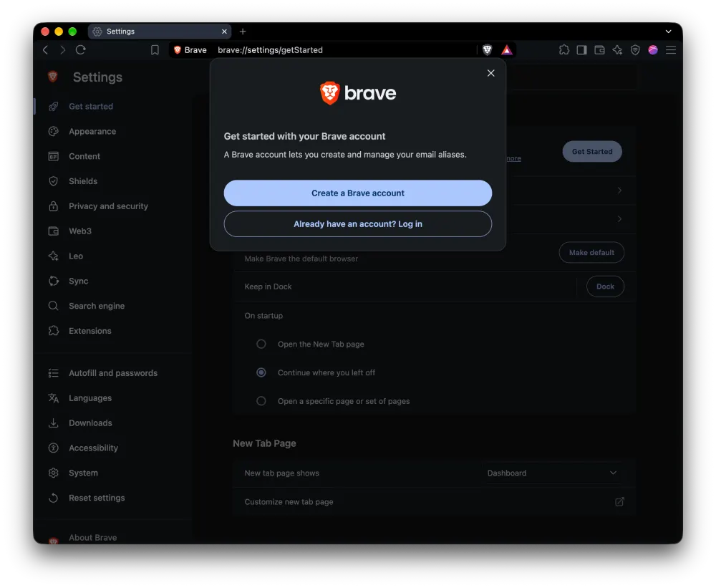The image size is (716, 588).
Task: Open Web3 settings section
Action: coord(80,231)
